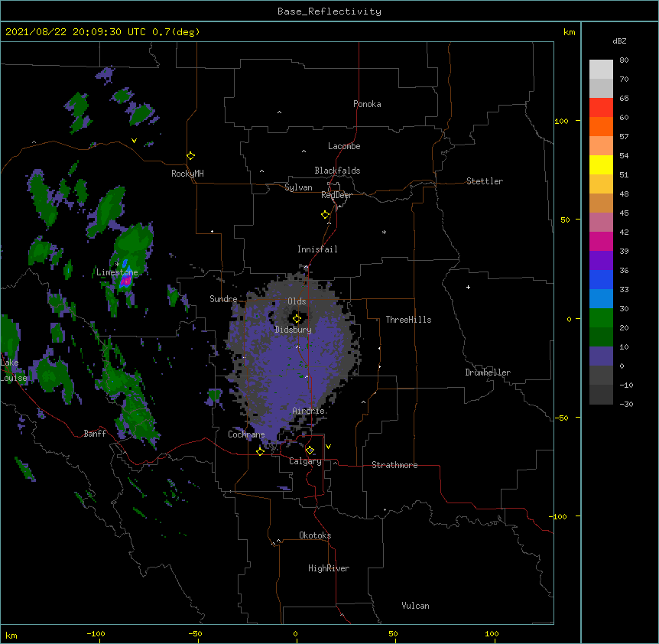Click the Lake Louise label
The height and width of the screenshot is (644, 659).
(12, 370)
